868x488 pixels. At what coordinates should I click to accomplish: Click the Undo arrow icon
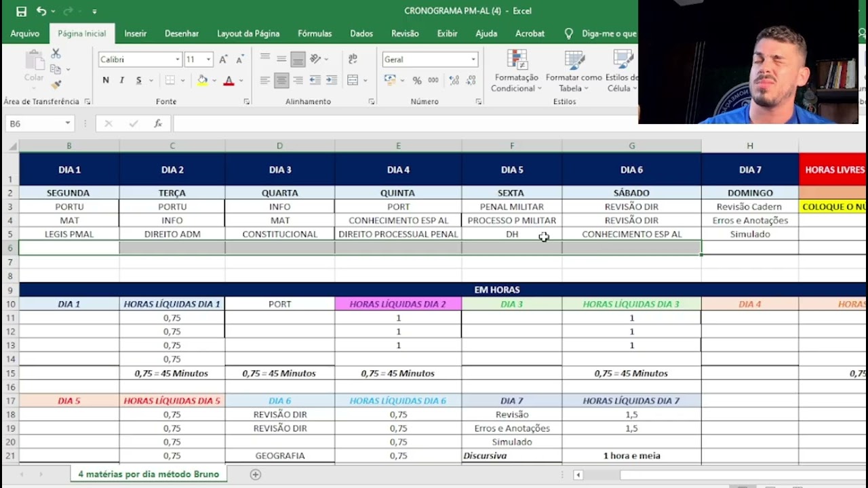tap(41, 12)
